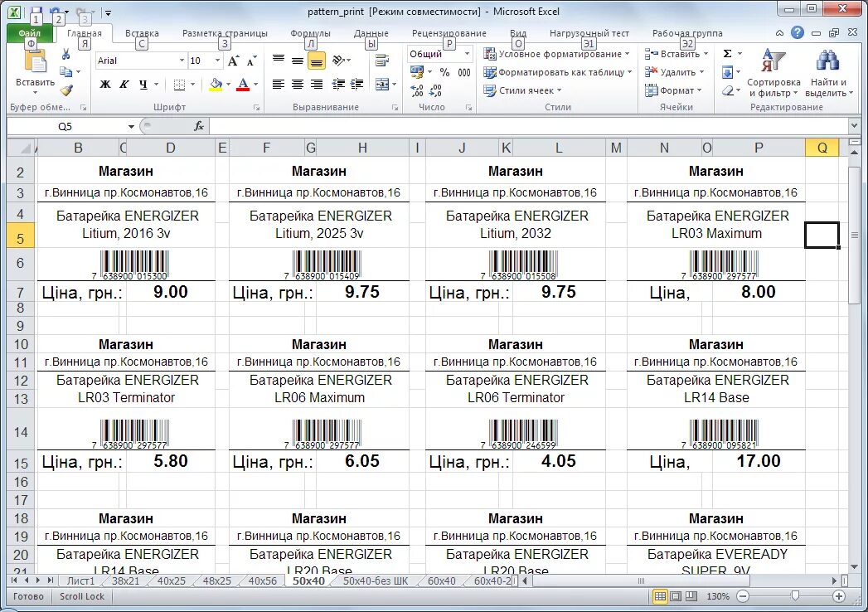Click the Fill down arrow icon
Image resolution: width=868 pixels, height=612 pixels.
727,72
